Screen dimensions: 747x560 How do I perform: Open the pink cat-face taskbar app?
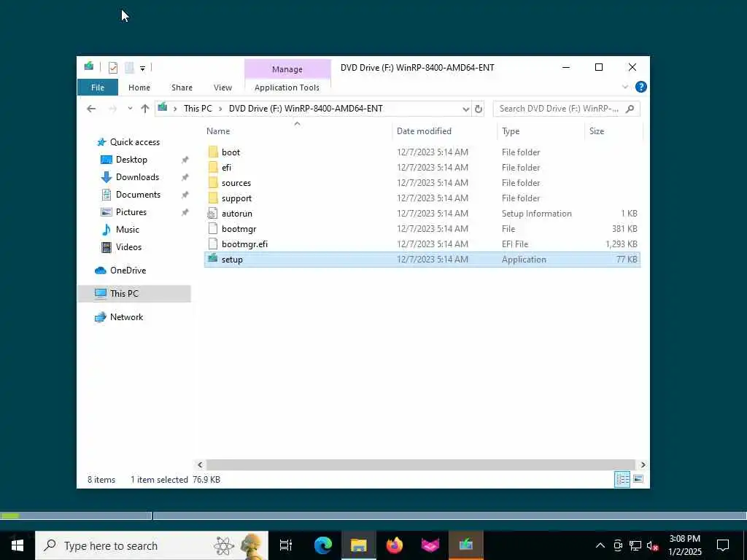[430, 545]
